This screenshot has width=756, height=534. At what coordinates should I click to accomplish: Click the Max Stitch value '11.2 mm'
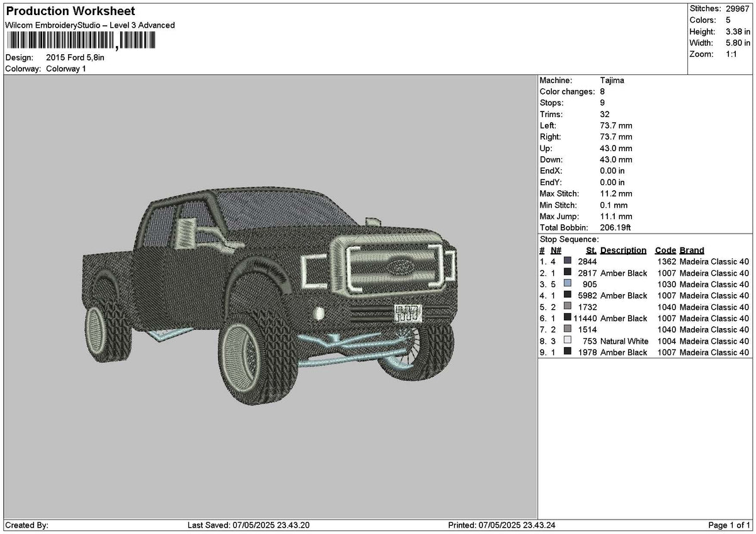616,194
